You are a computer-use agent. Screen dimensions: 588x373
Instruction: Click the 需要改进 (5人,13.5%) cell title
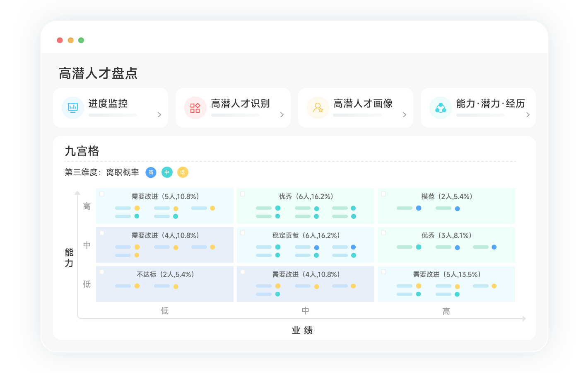(x=446, y=274)
